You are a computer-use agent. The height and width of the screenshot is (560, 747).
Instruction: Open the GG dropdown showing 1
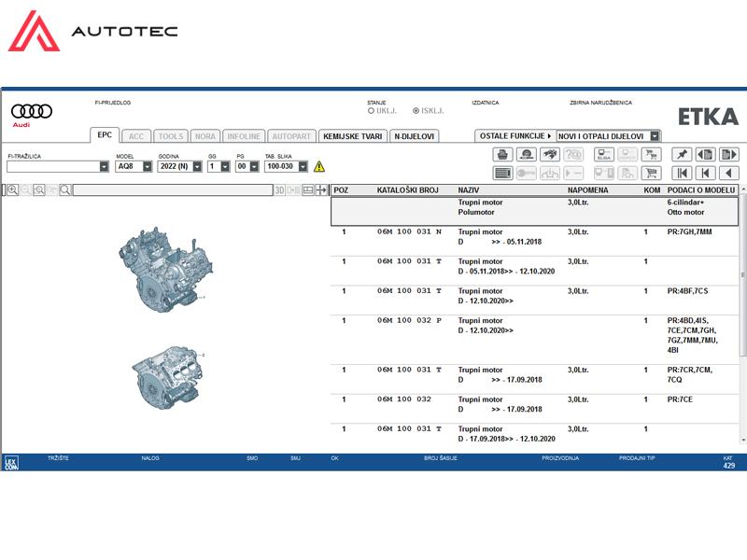point(225,166)
